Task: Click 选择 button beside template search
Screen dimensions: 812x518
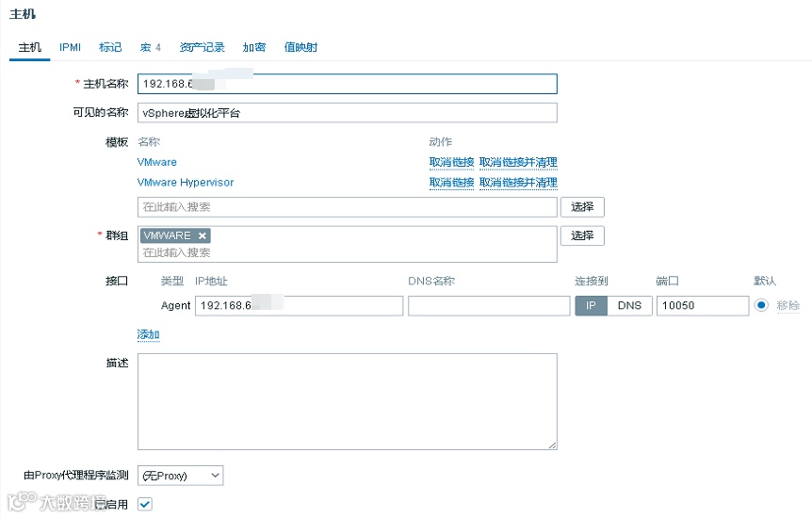Action: (x=582, y=207)
